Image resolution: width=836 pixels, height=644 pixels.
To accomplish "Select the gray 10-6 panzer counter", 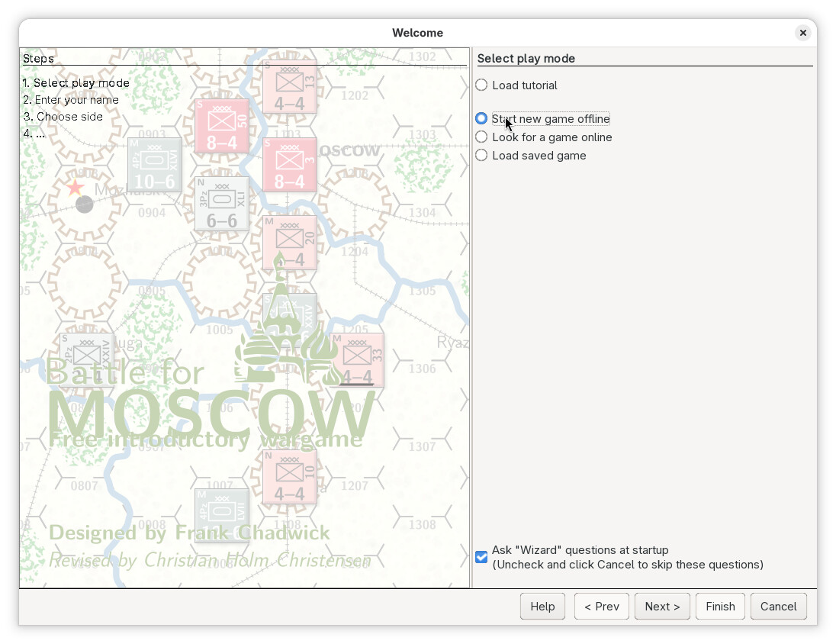I will (x=155, y=165).
